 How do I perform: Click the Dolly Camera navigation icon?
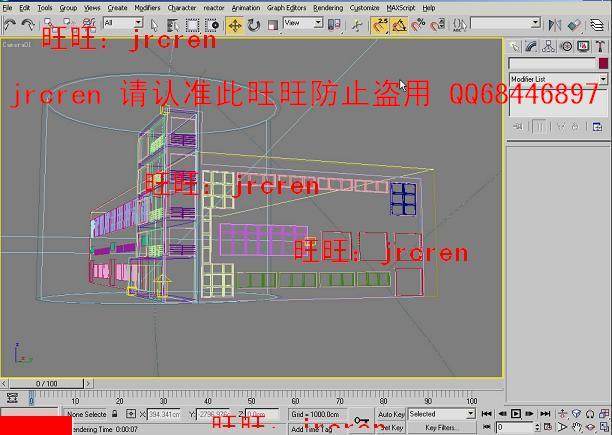[562, 414]
